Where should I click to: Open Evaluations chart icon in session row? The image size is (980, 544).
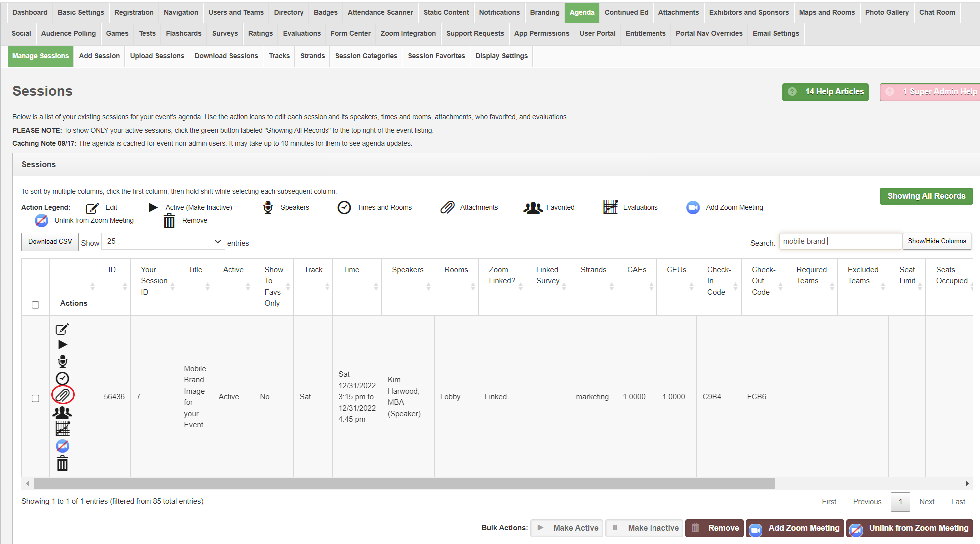(x=62, y=429)
